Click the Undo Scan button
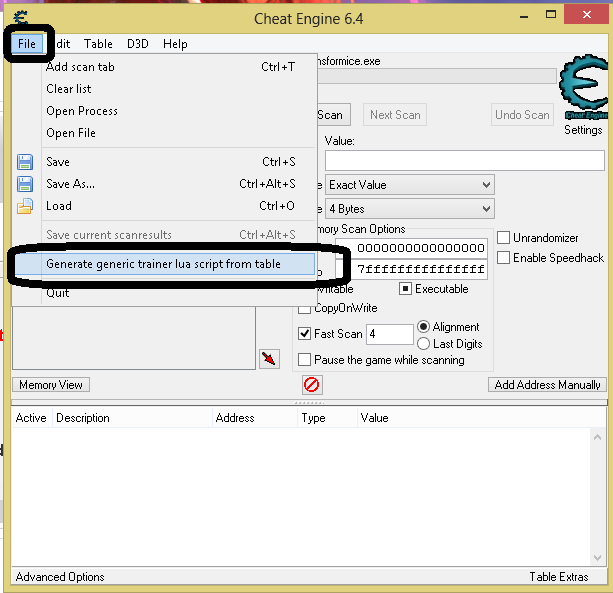Screen dimensions: 613x593 [x=522, y=115]
